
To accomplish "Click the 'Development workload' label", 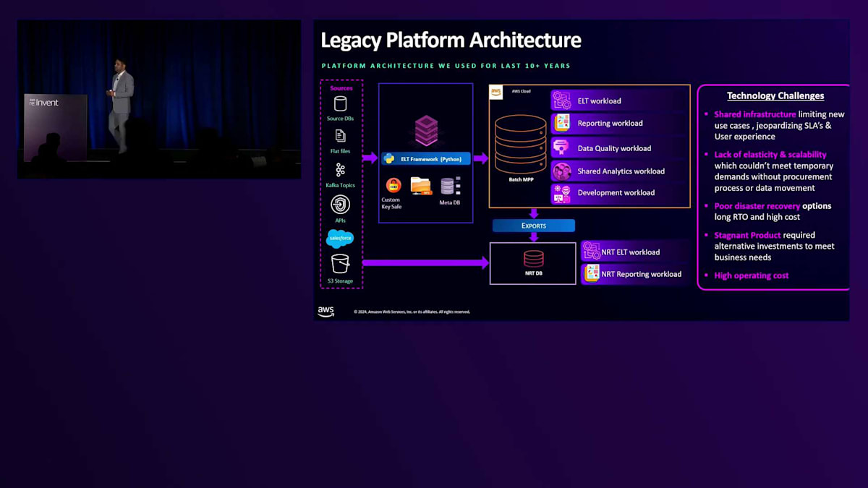I will tap(616, 193).
